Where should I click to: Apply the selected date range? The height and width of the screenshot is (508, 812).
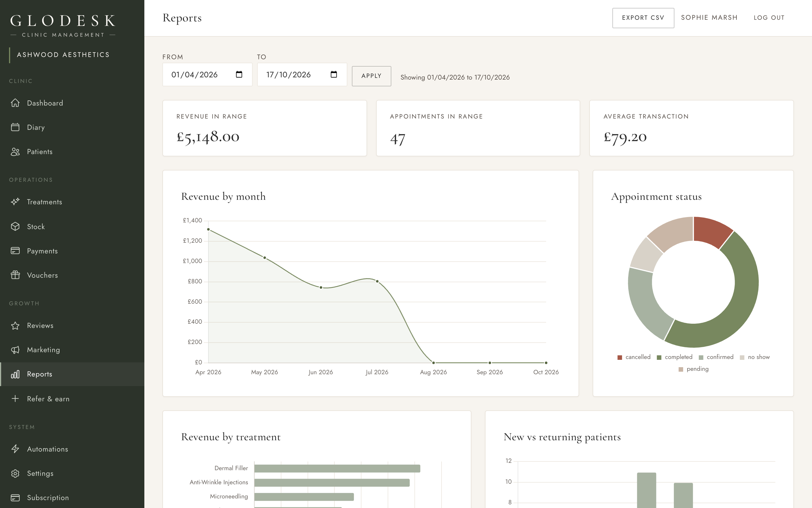[371, 76]
